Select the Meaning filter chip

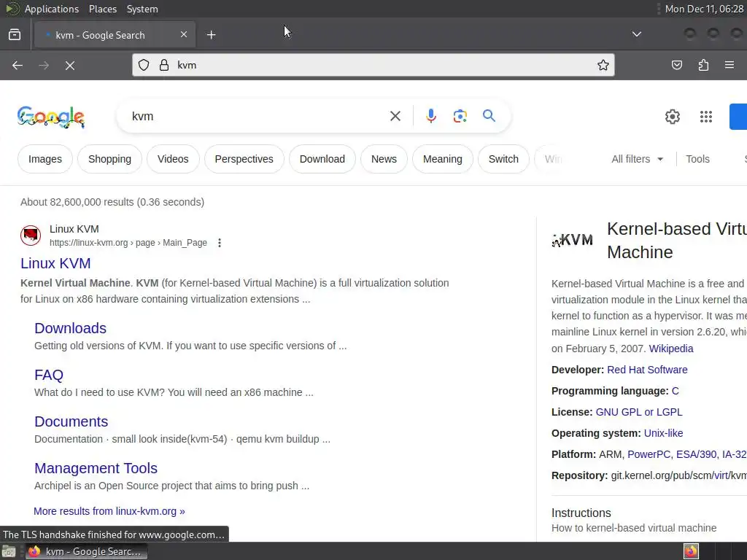point(443,159)
